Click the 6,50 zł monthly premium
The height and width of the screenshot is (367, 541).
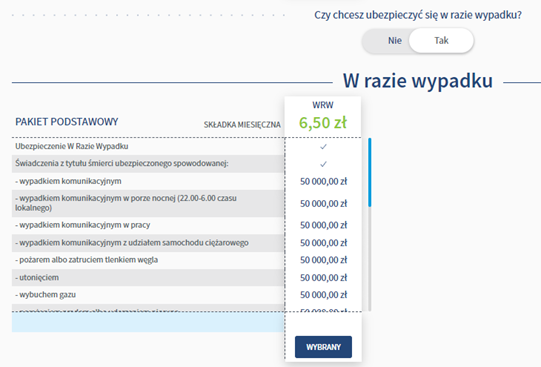pos(323,123)
